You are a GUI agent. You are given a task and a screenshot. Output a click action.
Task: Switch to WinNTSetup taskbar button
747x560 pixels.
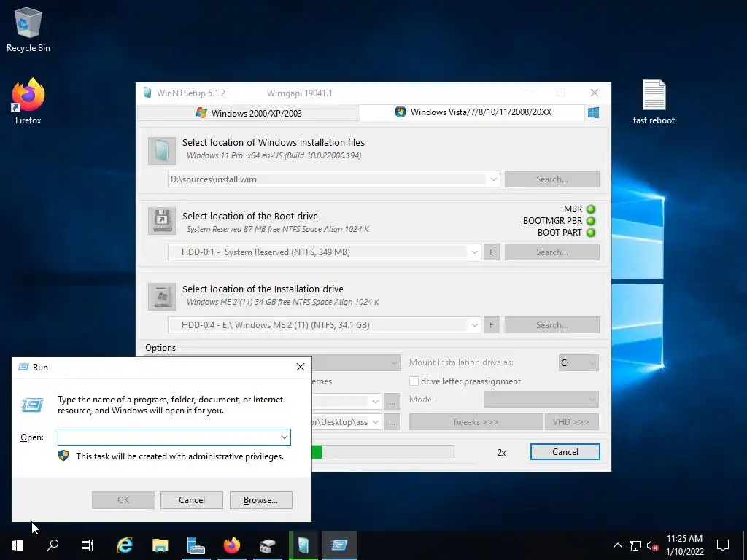coord(303,545)
